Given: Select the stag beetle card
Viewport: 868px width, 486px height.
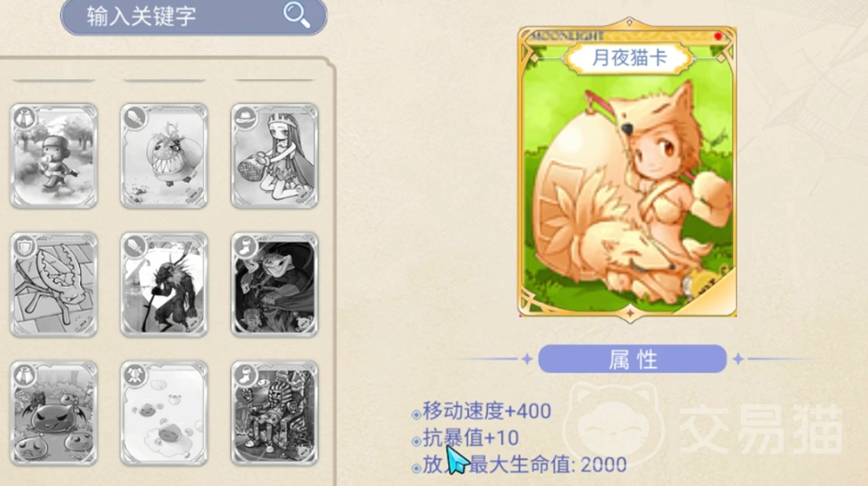Looking at the screenshot, I should click(x=54, y=285).
